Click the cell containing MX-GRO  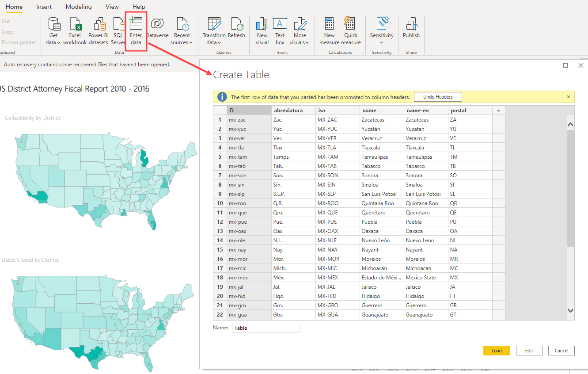[x=338, y=305]
